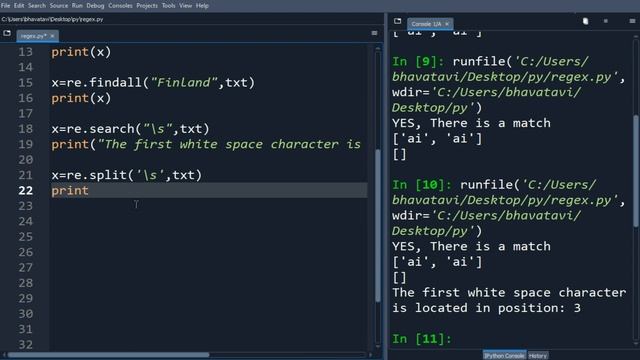The width and height of the screenshot is (640, 360).
Task: Click line number 22 in the gutter
Action: coord(25,191)
